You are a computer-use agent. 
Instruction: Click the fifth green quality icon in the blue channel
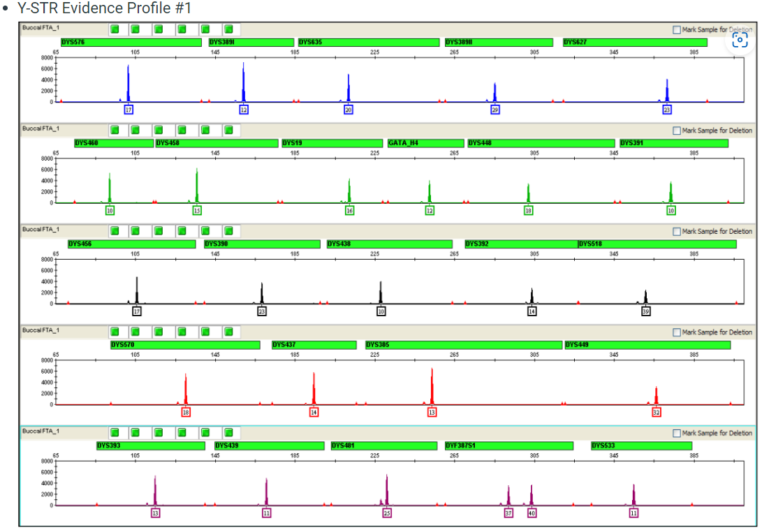tap(205, 29)
